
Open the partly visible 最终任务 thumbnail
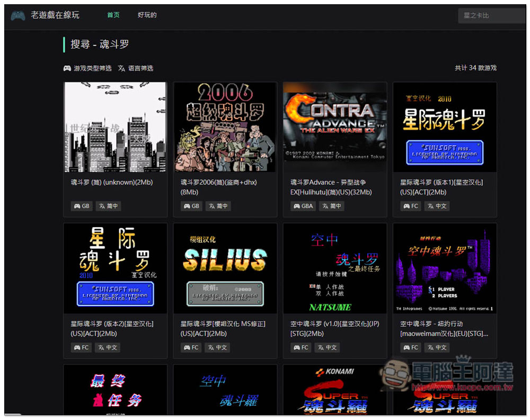(x=115, y=390)
